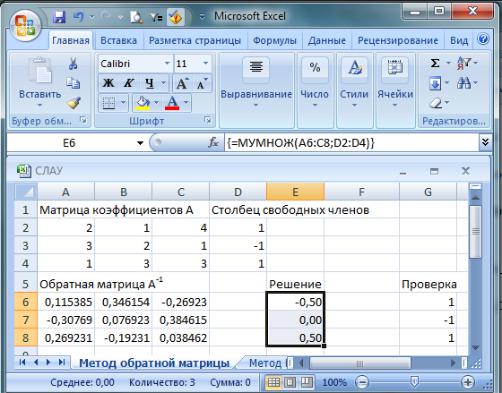Click the insert function fx icon

coord(213,143)
